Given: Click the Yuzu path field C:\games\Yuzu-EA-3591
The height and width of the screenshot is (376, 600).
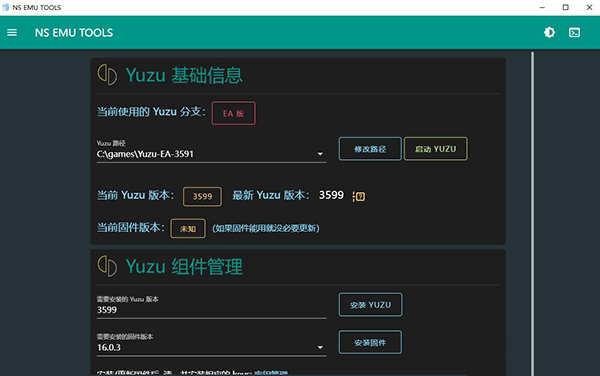Looking at the screenshot, I should click(211, 151).
